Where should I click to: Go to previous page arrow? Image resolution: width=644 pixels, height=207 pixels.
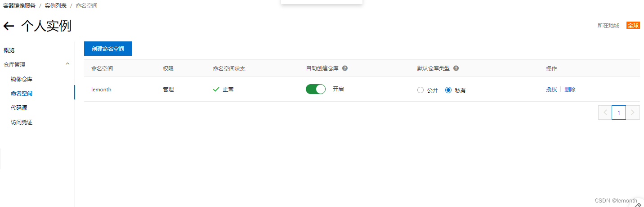click(x=605, y=112)
